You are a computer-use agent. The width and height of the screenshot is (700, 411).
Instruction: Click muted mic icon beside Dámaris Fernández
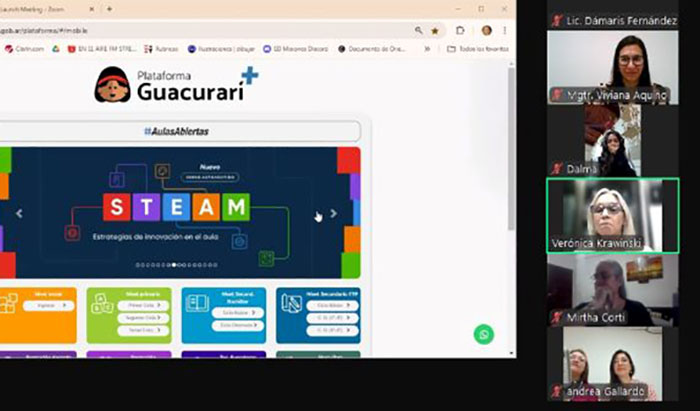pos(556,21)
